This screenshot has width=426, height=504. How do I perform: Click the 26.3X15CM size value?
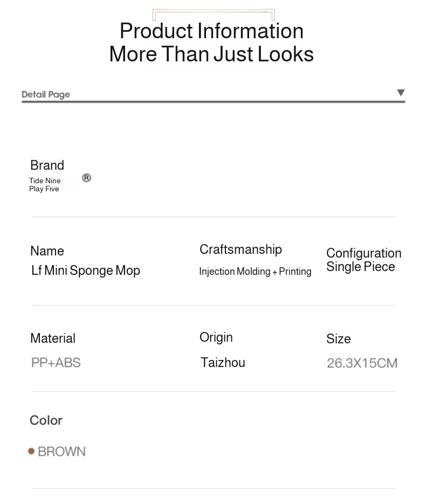(x=362, y=363)
